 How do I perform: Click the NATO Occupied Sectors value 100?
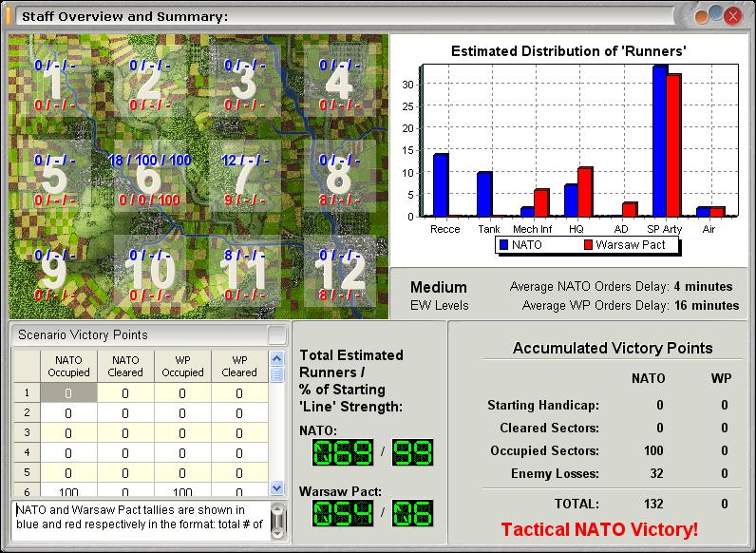653,450
